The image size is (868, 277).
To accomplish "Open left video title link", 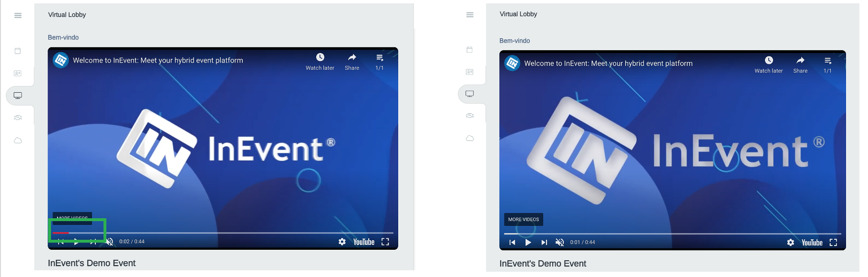I will point(158,60).
